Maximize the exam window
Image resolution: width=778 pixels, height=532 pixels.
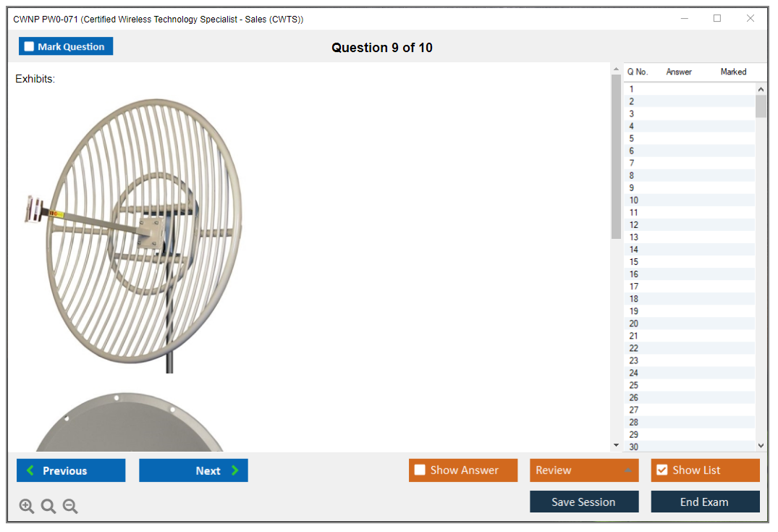point(717,19)
